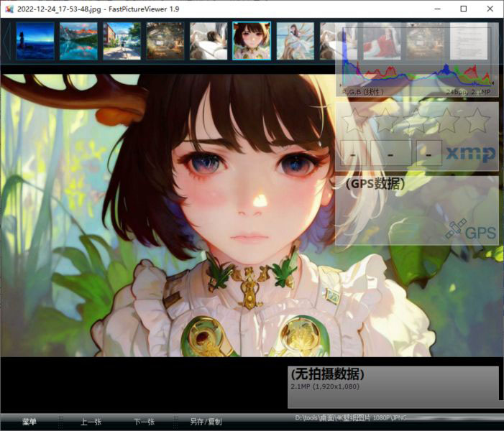Click the 2.1MP (1,920x1,080) resolution text
The width and height of the screenshot is (504, 431).
(x=325, y=386)
